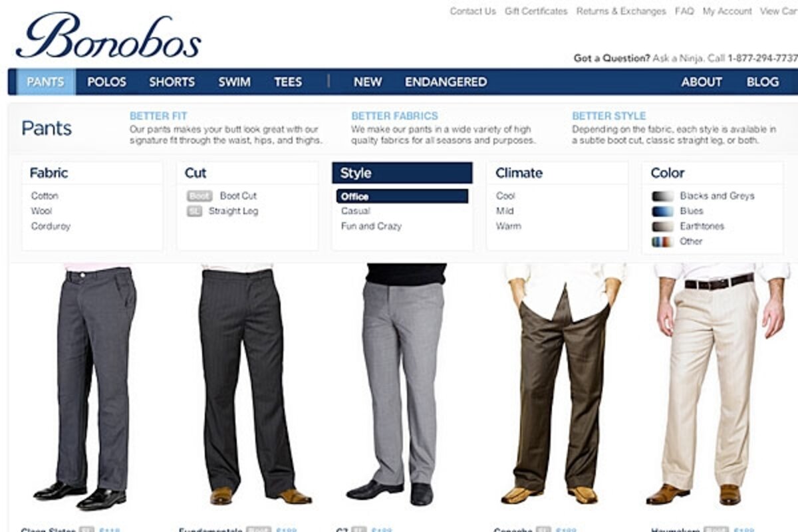Viewport: 798px width, 532px height.
Task: Open the Endangered menu item
Action: tap(446, 82)
